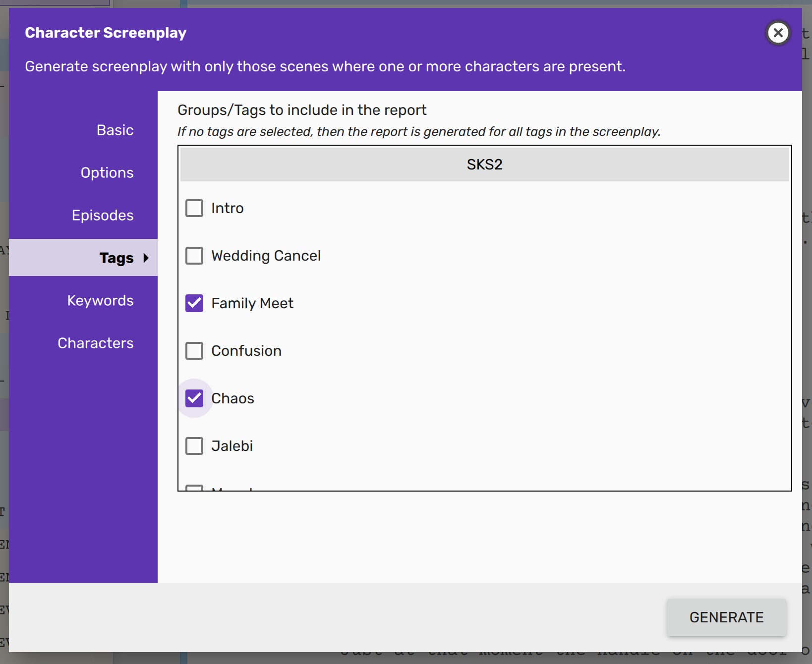Viewport: 812px width, 664px height.
Task: Open the Keywords section
Action: point(101,300)
